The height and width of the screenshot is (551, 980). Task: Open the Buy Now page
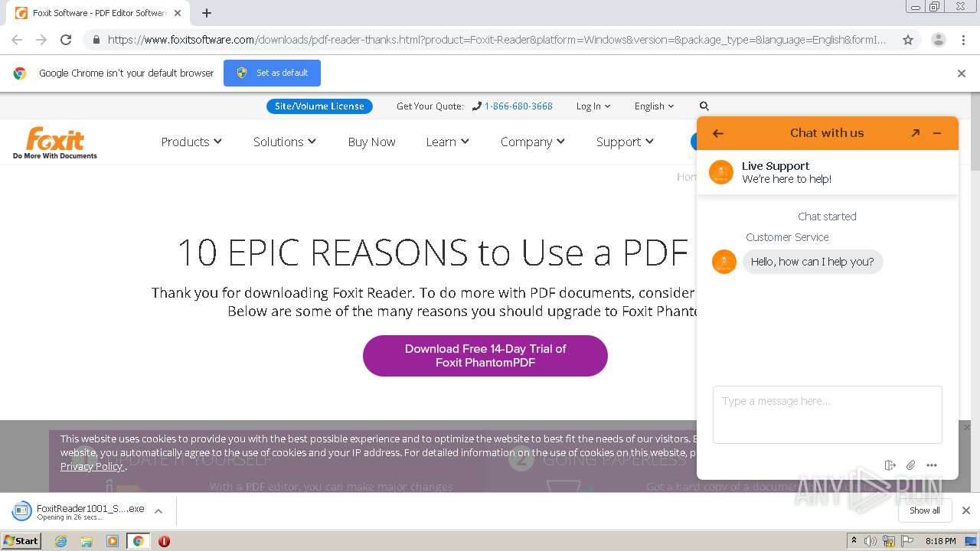371,142
